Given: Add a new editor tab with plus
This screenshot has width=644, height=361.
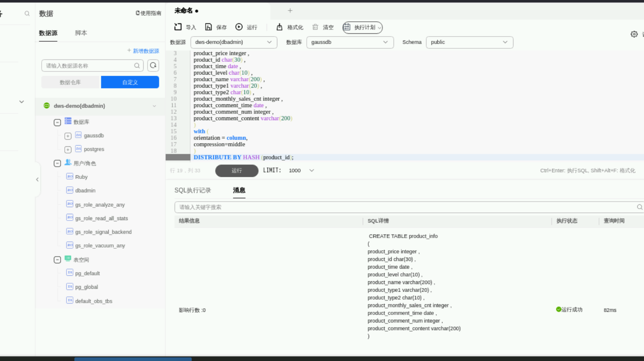Looking at the screenshot, I should pyautogui.click(x=290, y=11).
